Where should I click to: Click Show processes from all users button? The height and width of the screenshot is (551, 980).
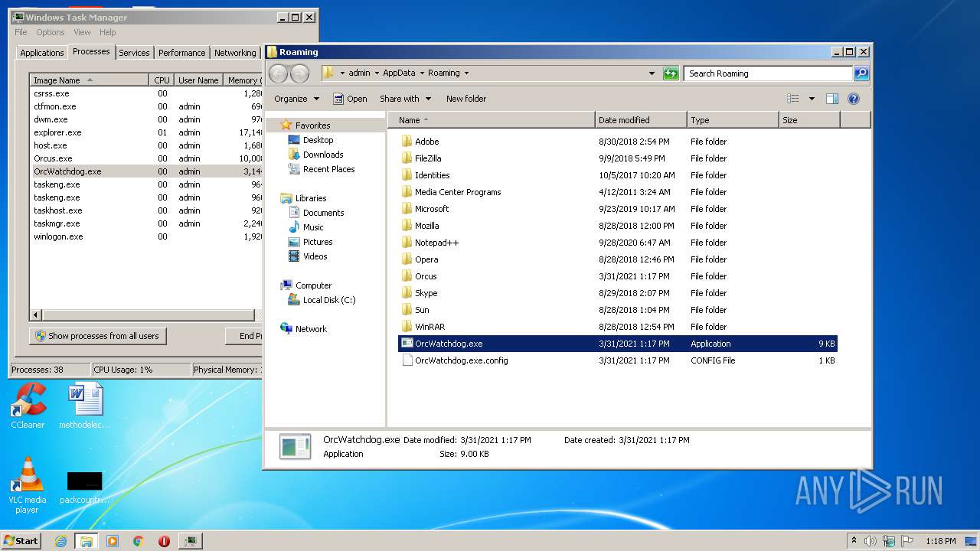(98, 336)
